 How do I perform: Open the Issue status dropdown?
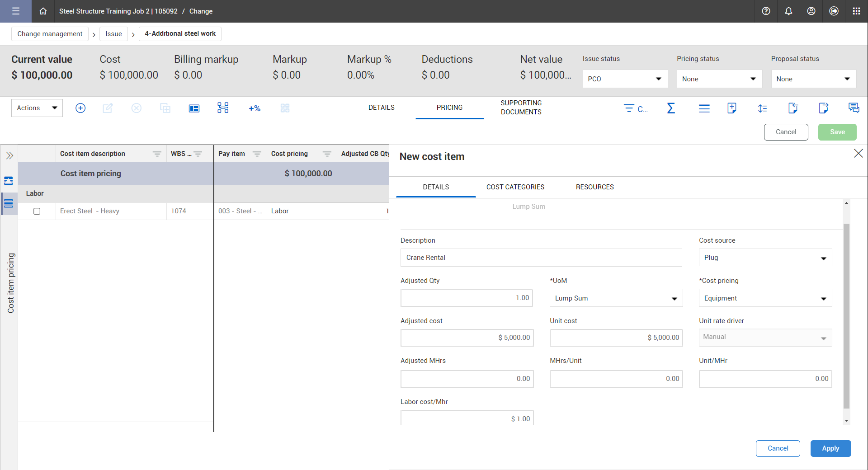(x=625, y=79)
